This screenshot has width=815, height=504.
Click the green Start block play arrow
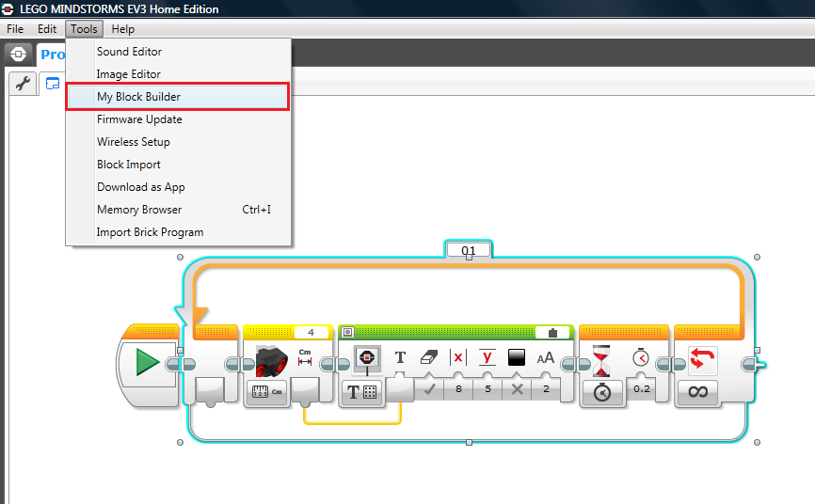[x=147, y=362]
